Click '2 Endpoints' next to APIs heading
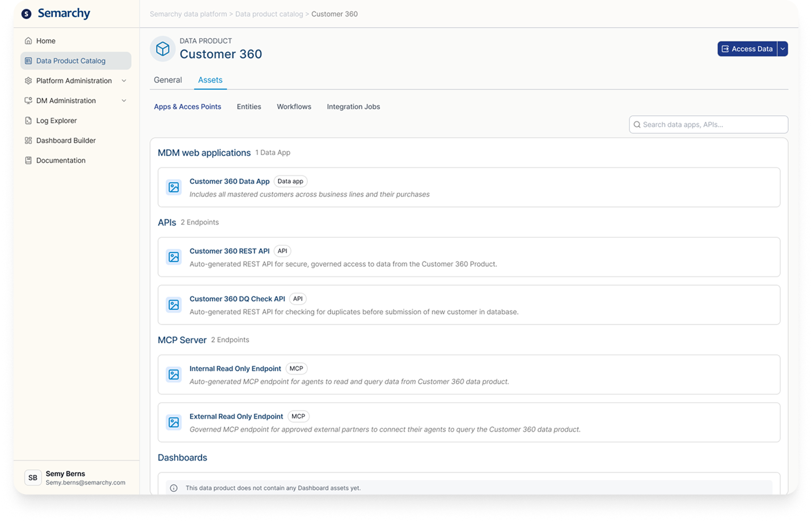 pyautogui.click(x=200, y=222)
